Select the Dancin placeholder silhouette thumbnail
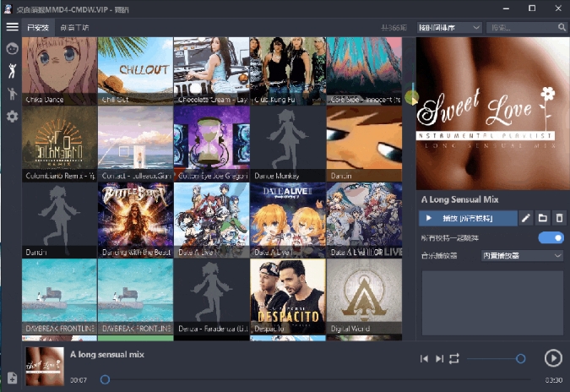The image size is (570, 392). coord(60,220)
